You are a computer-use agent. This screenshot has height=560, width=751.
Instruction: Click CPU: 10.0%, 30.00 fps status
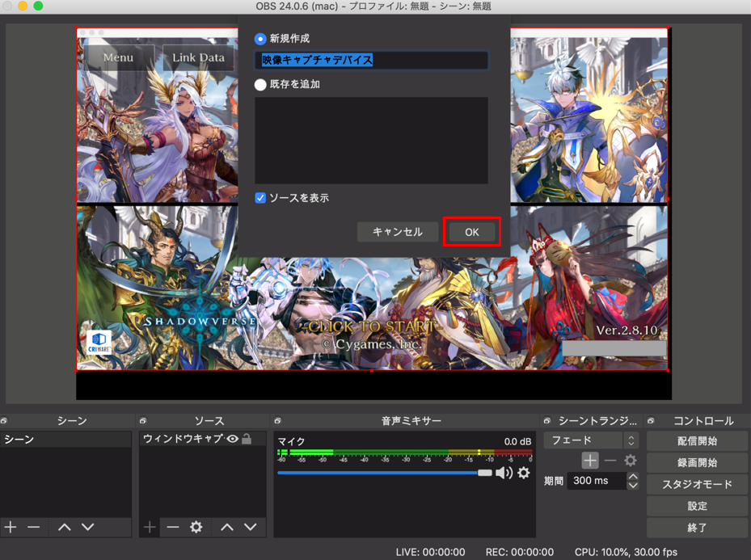[626, 552]
